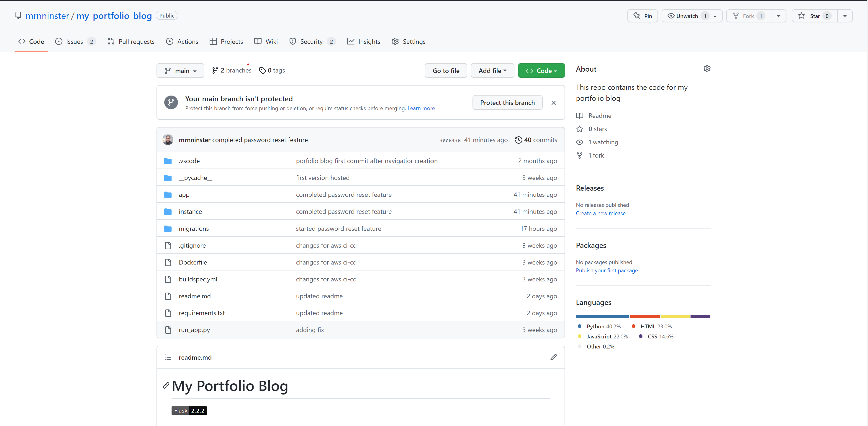The image size is (868, 426).
Task: Open the 'started password reset feature' commit message
Action: tap(338, 228)
